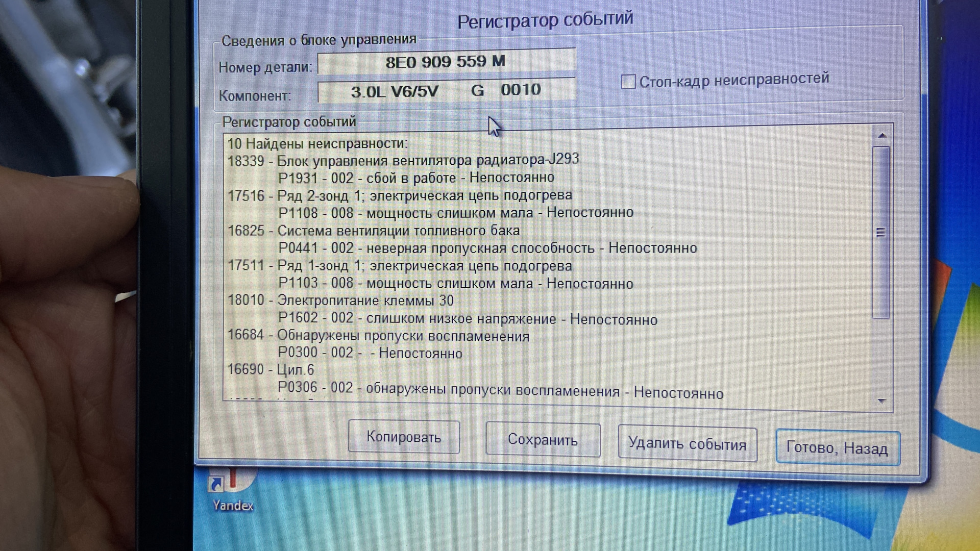Viewport: 980px width, 551px height.
Task: Select fault 18010 Электропитание клеммы 30
Action: (x=340, y=300)
